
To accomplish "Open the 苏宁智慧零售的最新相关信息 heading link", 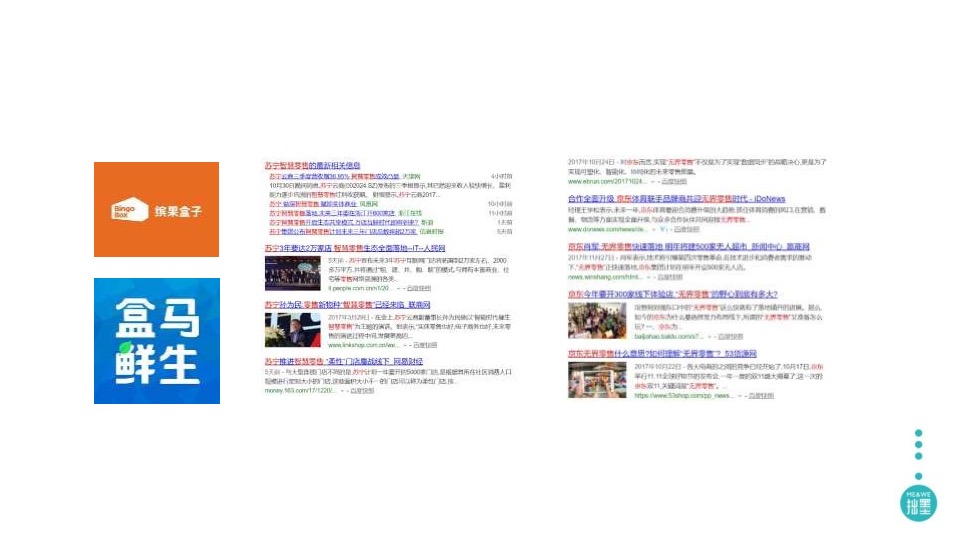I will [312, 165].
